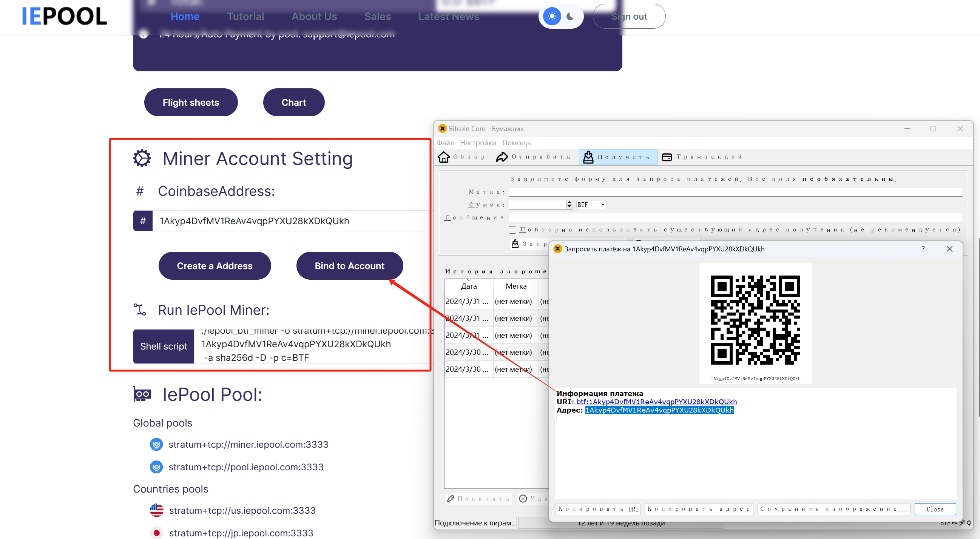Image resolution: width=980 pixels, height=539 pixels.
Task: Click the hash prefix of address field
Action: pos(143,221)
